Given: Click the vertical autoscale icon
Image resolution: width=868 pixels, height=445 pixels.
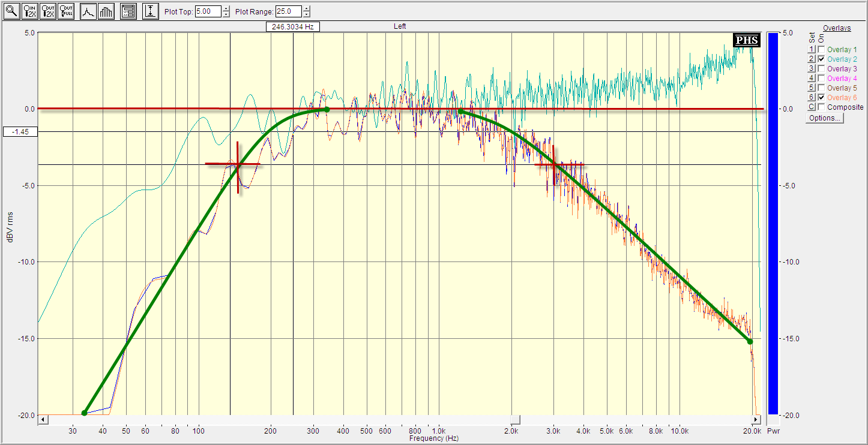Looking at the screenshot, I should [151, 11].
